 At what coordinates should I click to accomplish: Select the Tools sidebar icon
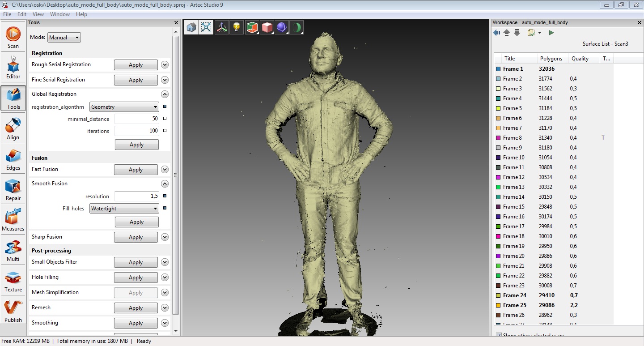click(13, 98)
